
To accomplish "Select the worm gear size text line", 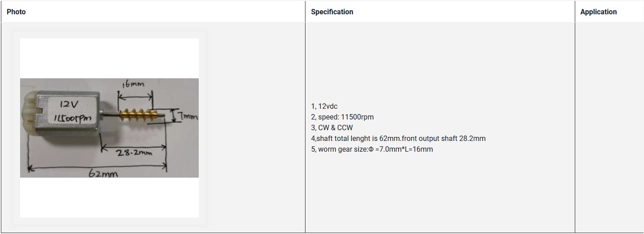I will click(x=372, y=149).
